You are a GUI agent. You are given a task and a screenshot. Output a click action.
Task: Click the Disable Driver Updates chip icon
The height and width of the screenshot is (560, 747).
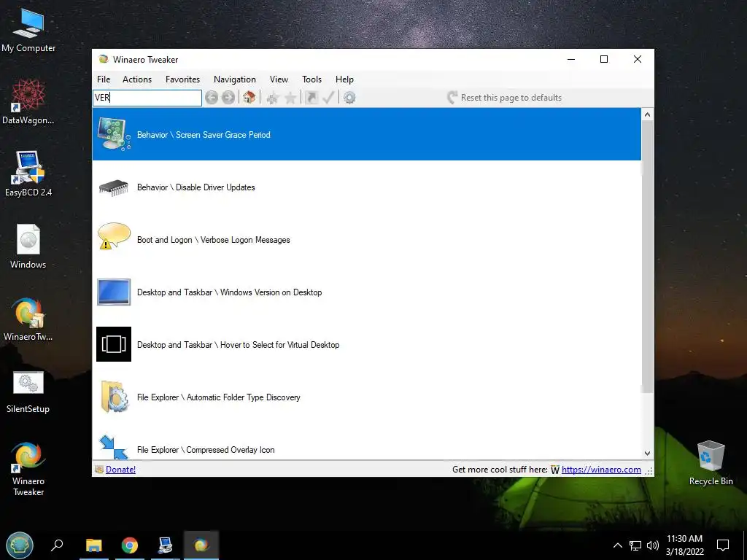[114, 187]
